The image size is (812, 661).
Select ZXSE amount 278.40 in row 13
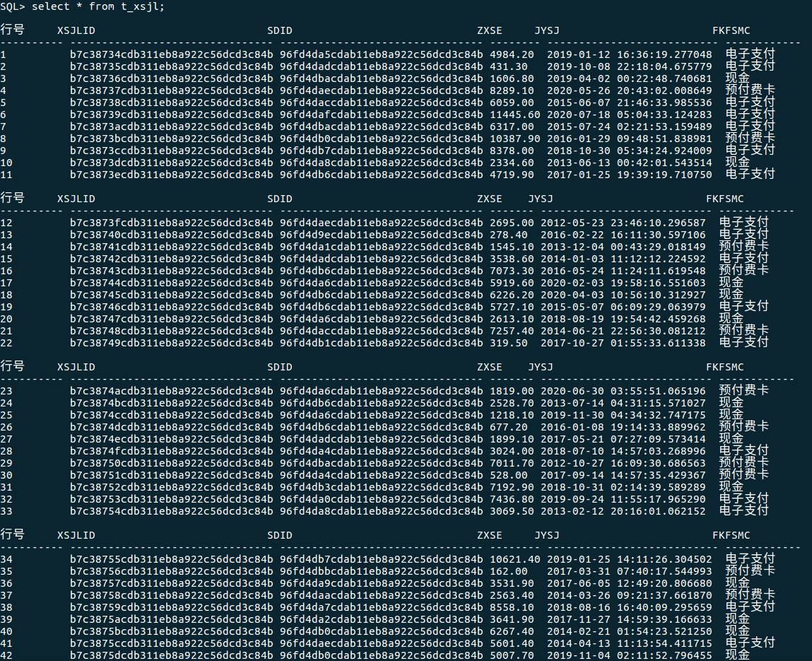point(508,235)
